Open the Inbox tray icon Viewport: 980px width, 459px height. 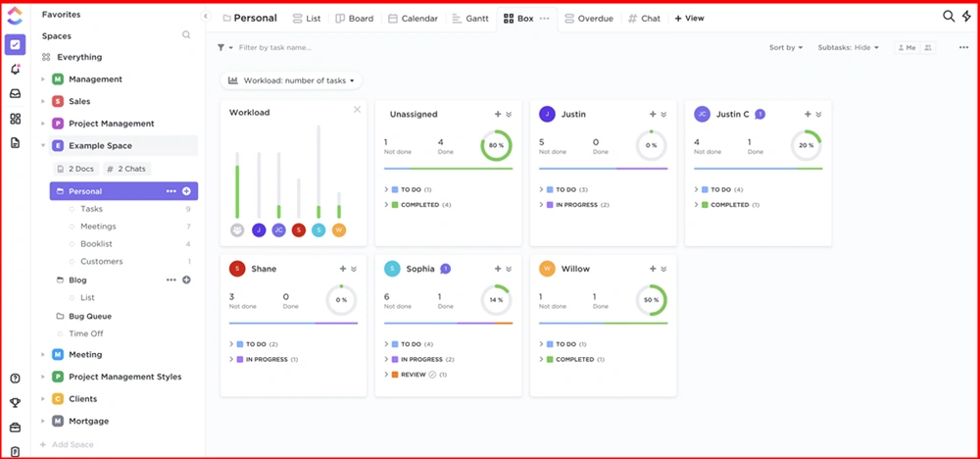15,94
